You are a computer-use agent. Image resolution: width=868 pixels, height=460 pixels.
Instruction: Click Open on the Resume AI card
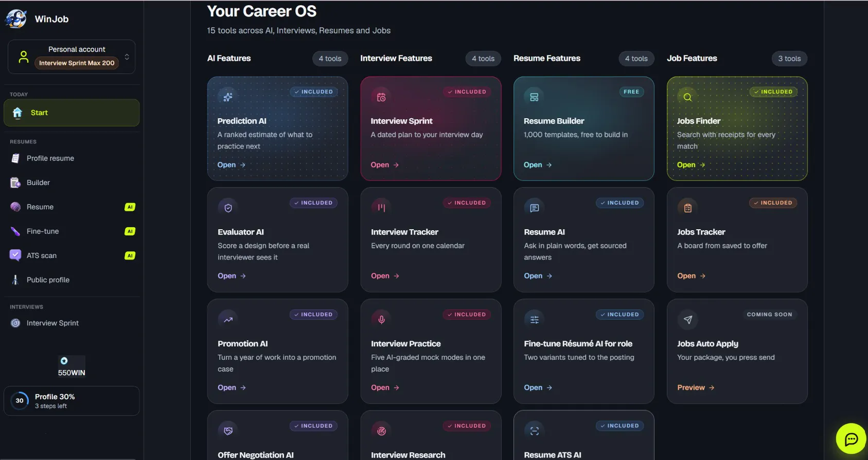coord(538,275)
